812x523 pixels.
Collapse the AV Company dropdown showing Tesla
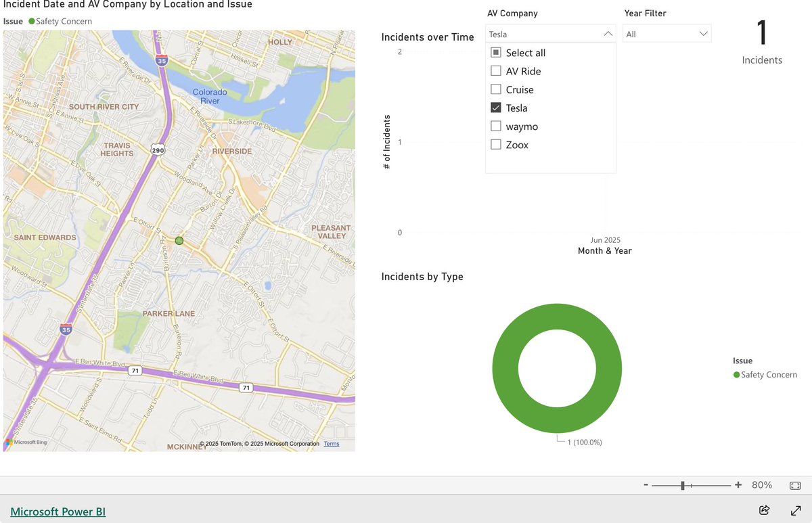[550, 34]
